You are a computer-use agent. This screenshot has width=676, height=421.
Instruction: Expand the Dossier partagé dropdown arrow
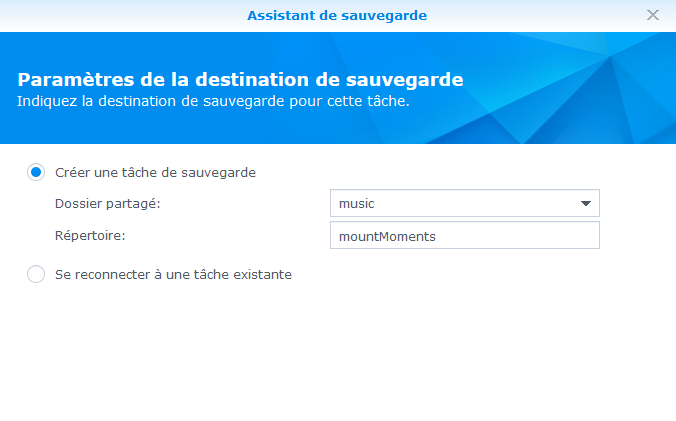pyautogui.click(x=586, y=204)
